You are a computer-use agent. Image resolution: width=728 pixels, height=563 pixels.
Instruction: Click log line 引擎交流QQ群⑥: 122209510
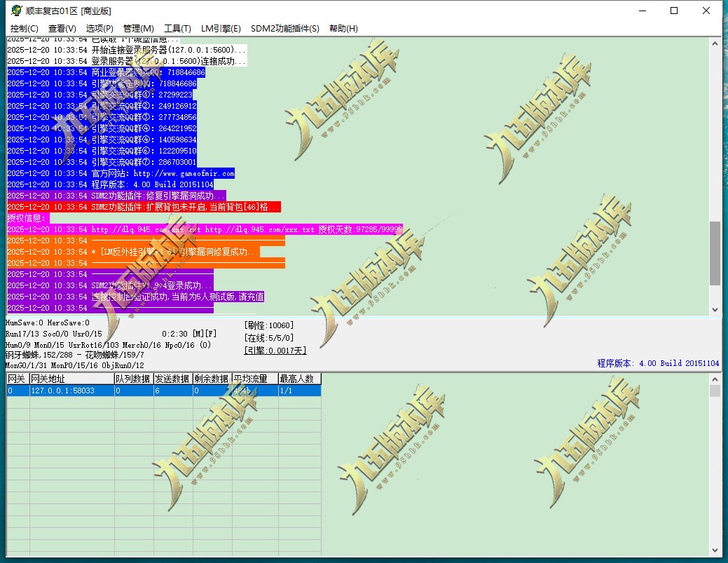(102, 151)
